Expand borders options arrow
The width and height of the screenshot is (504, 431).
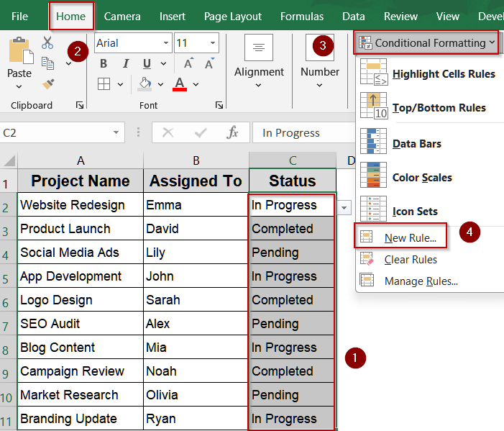point(120,85)
